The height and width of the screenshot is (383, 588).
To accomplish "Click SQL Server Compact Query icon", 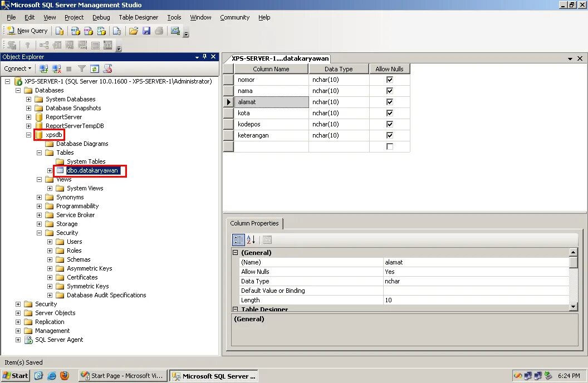I will pyautogui.click(x=117, y=31).
